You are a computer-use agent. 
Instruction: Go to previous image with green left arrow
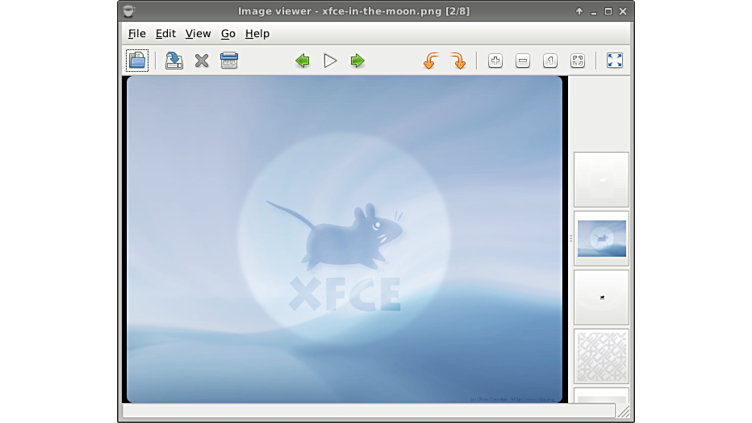(302, 61)
